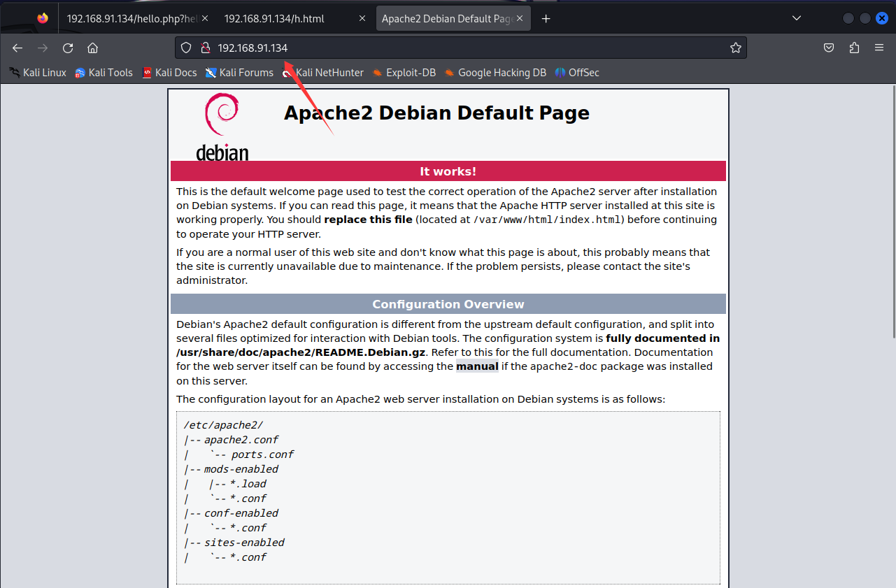Click the /var/www/html/index.html path text

pyautogui.click(x=548, y=220)
